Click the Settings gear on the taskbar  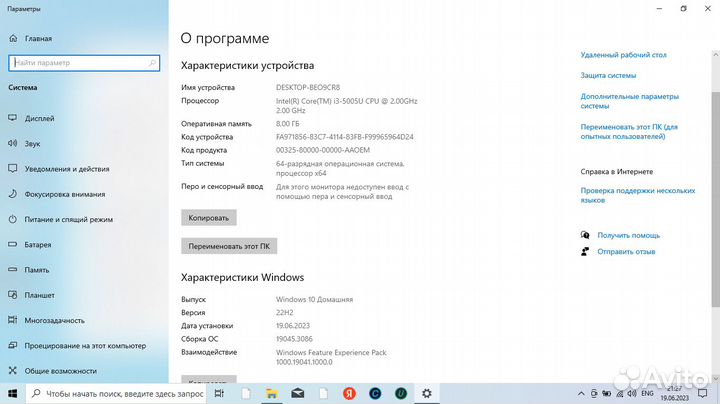tap(427, 393)
